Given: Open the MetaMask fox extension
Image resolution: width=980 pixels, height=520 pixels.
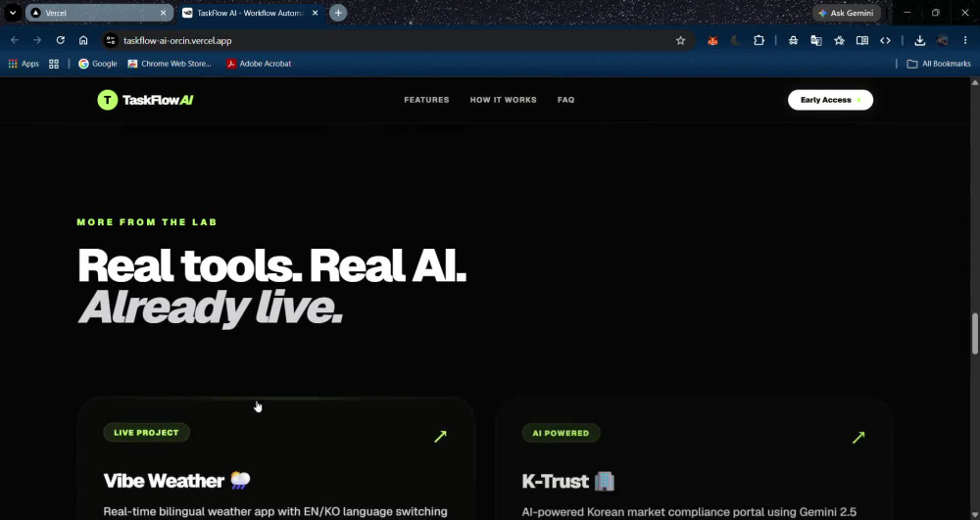Looking at the screenshot, I should coord(712,40).
